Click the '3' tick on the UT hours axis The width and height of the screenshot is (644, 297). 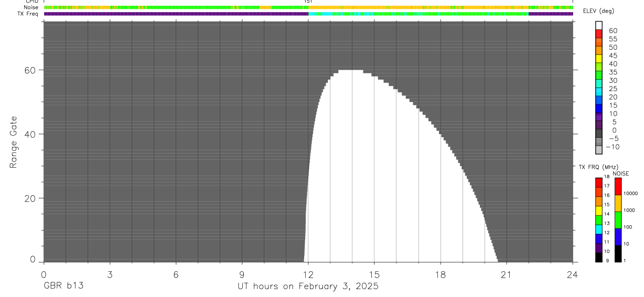[110, 274]
